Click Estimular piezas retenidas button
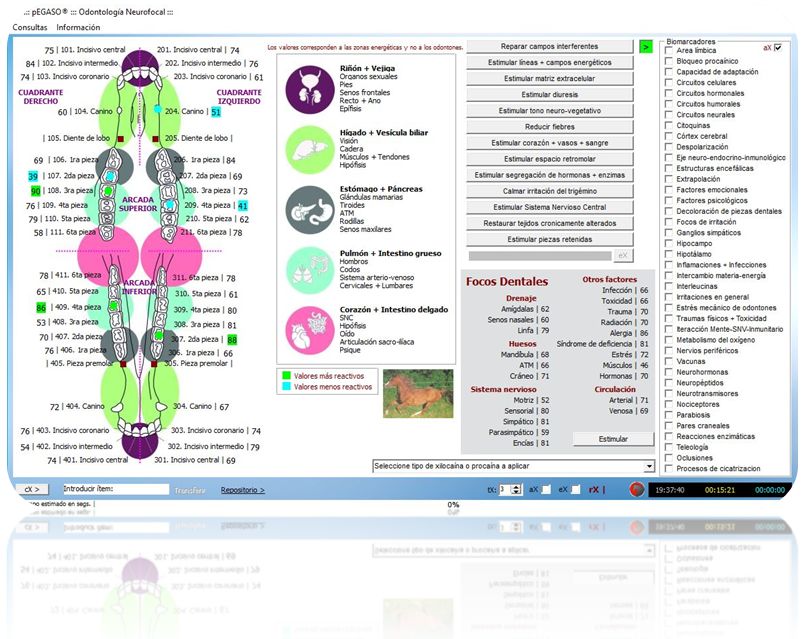This screenshot has height=639, width=803. (x=550, y=240)
